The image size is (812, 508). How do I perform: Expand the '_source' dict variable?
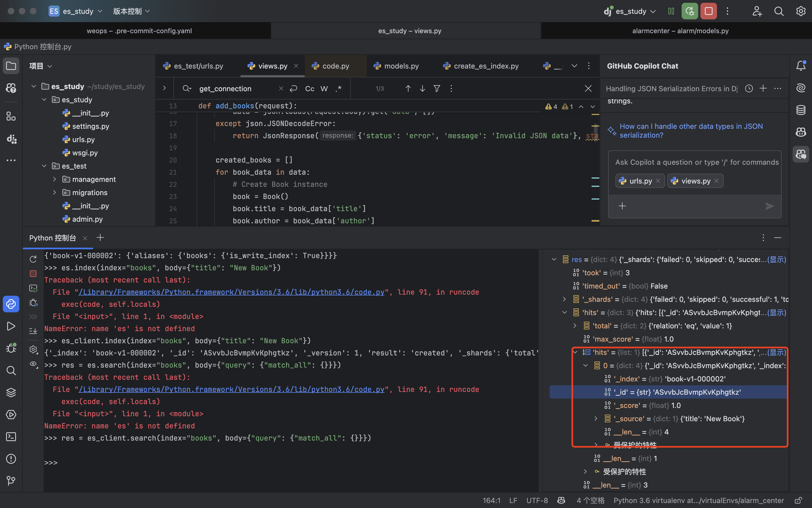click(x=596, y=419)
